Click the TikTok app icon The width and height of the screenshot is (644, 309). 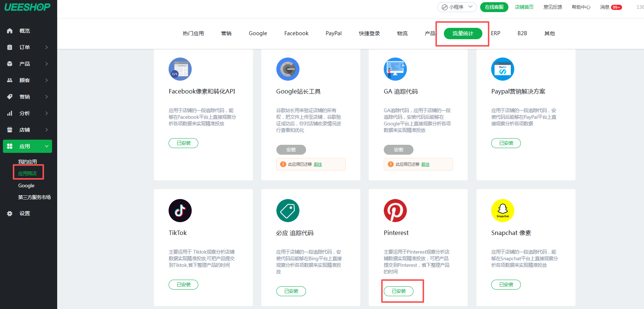(180, 210)
